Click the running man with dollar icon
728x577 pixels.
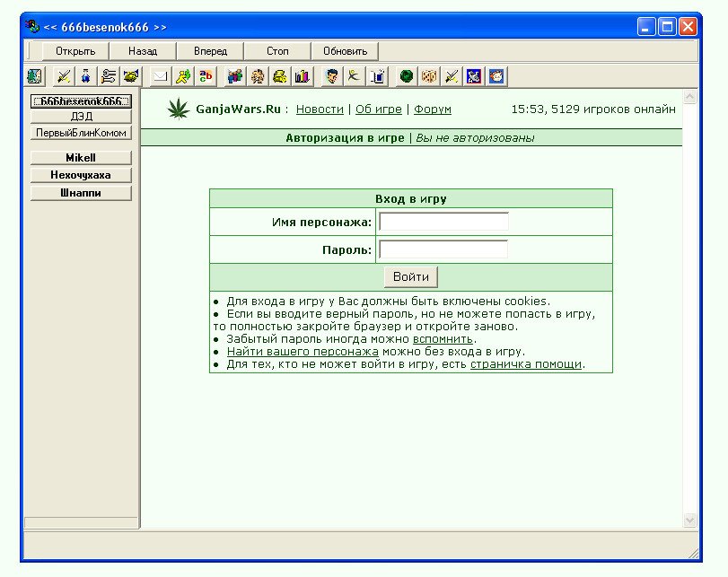(x=183, y=76)
